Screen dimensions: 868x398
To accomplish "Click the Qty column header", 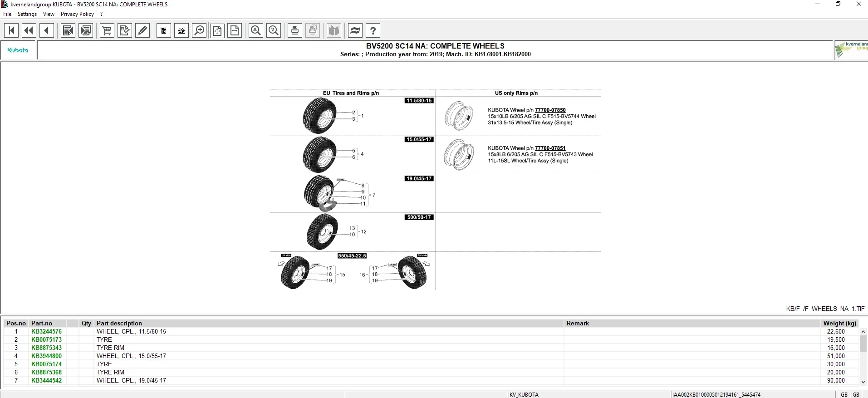I will tap(86, 323).
